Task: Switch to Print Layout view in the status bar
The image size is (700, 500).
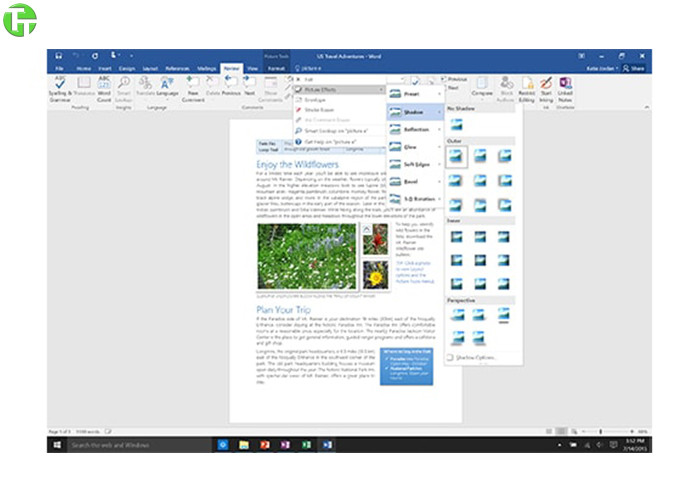Action: (x=561, y=431)
